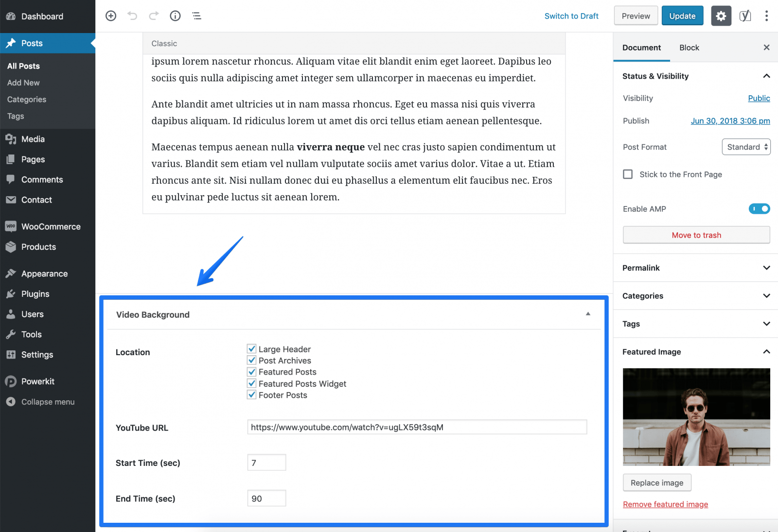Open the more options three-dot menu
Viewport: 778px width, 532px height.
tap(766, 16)
